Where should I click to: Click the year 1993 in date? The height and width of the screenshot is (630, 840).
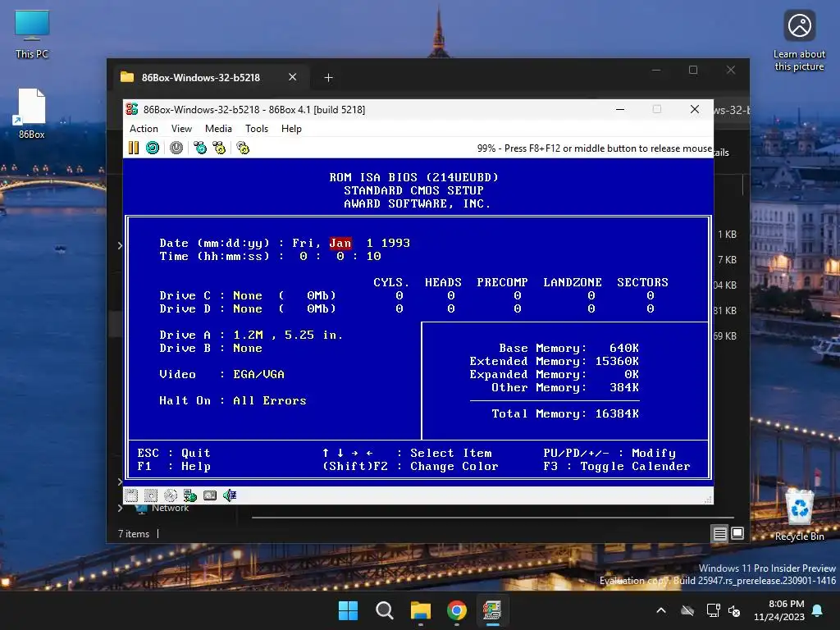395,243
